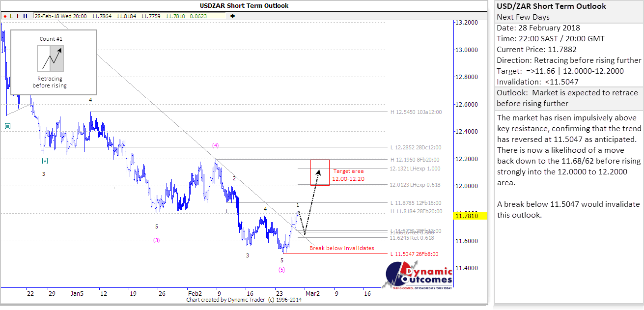Click the Time: 22:00 SAST / 20:00 GMT line
The image size is (644, 310).
(x=551, y=39)
